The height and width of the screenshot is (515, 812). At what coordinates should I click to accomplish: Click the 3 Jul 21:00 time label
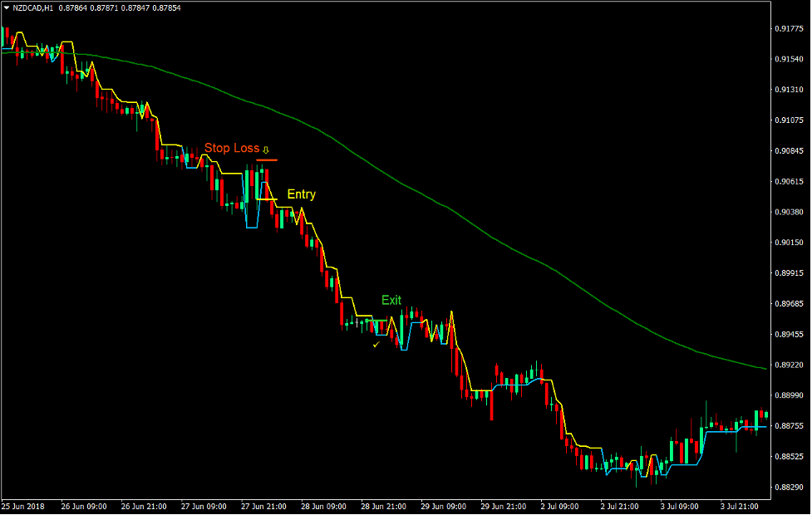(738, 505)
